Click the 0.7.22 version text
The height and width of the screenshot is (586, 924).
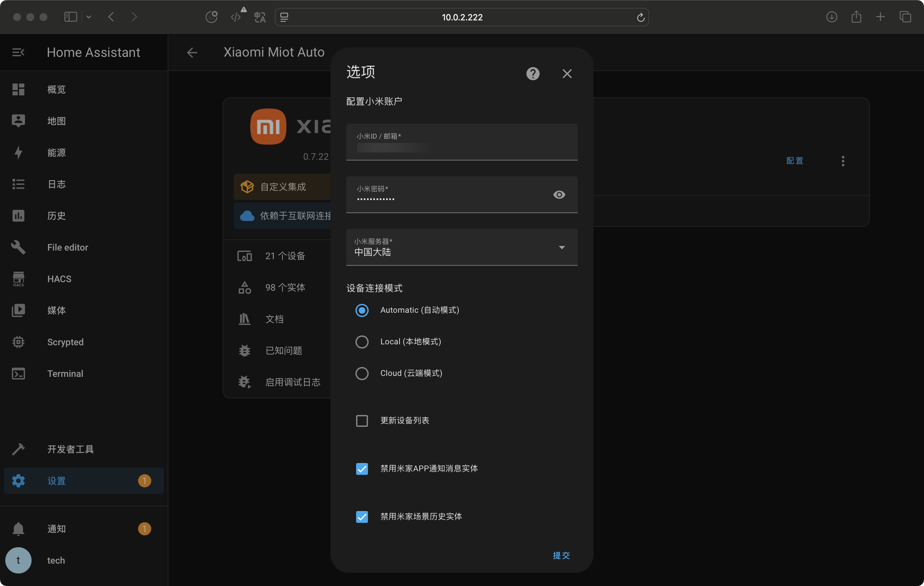[x=315, y=157]
